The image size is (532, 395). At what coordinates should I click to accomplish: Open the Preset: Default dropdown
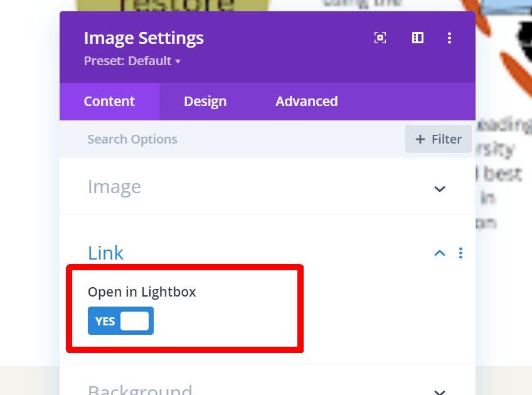click(x=132, y=61)
